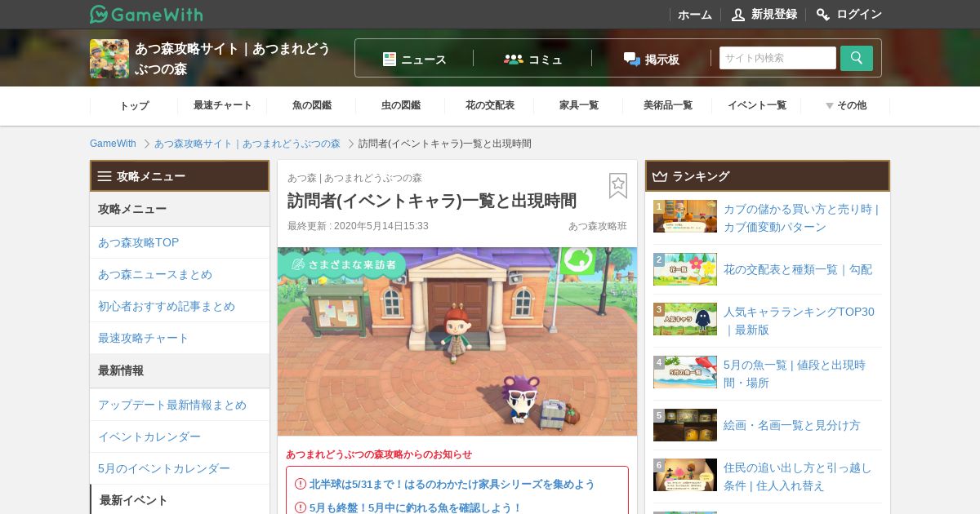The image size is (980, 514).
Task: Click あつ森攻略班 author text
Action: pyautogui.click(x=598, y=226)
